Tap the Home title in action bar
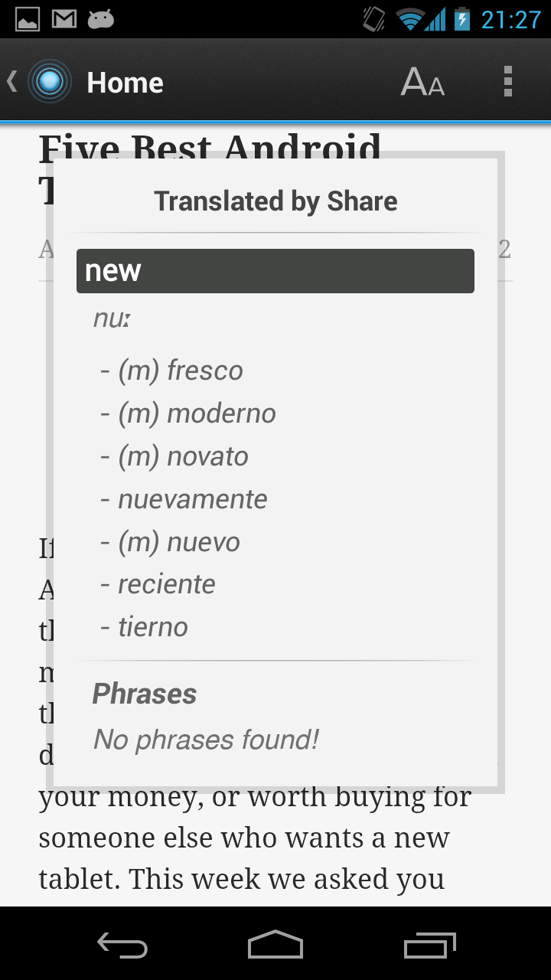This screenshot has width=551, height=980. click(x=125, y=83)
